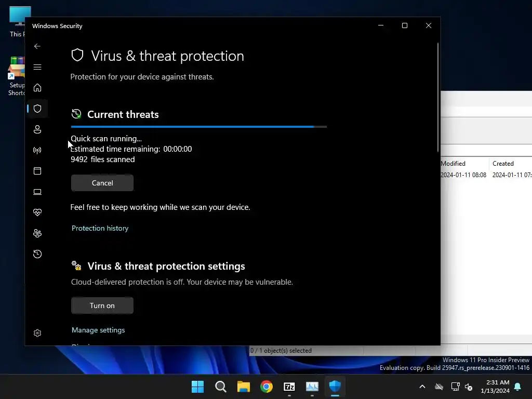Image resolution: width=532 pixels, height=399 pixels.
Task: Click the Current threats heading
Action: 123,115
